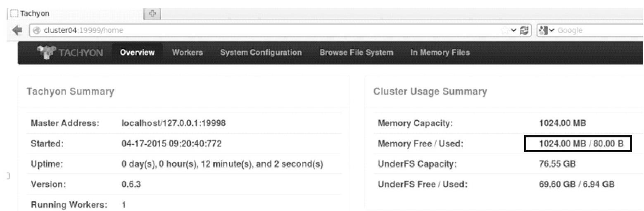Expand the search engine selector dropdown
644x211 pixels.
click(x=552, y=30)
